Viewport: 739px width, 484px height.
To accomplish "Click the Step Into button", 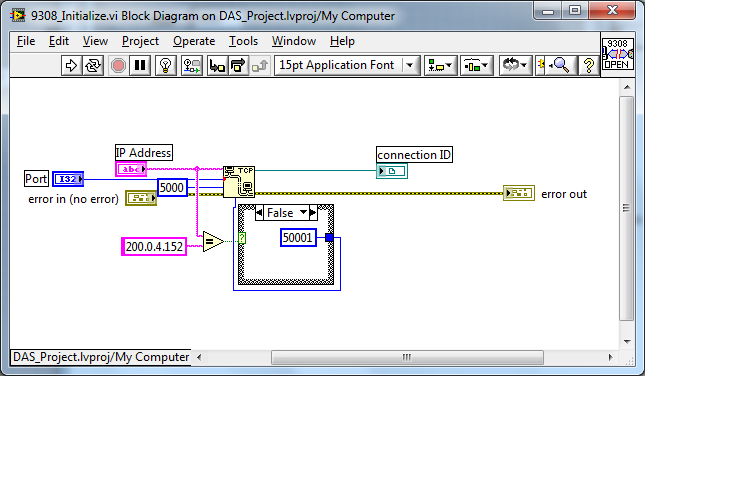I will (216, 65).
